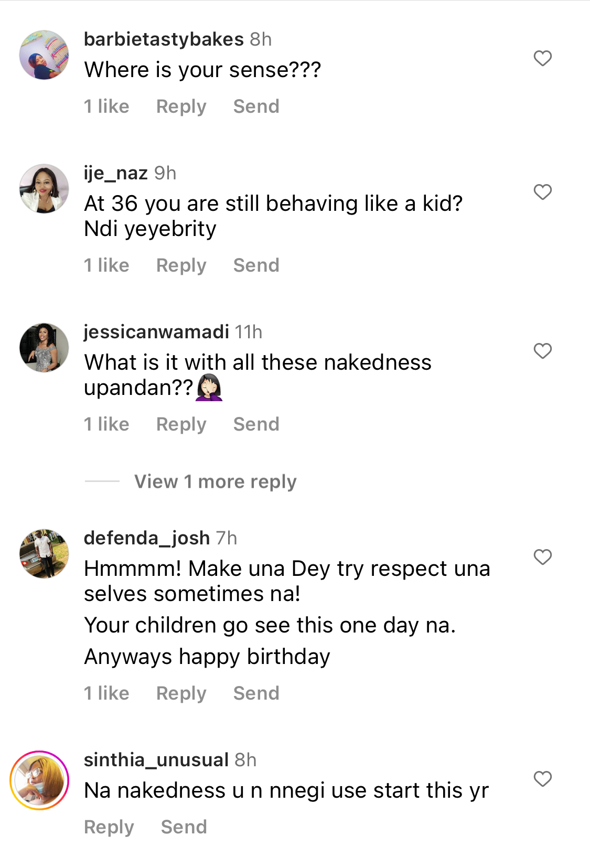Expand View 1 more reply
The width and height of the screenshot is (590, 868).
point(215,481)
